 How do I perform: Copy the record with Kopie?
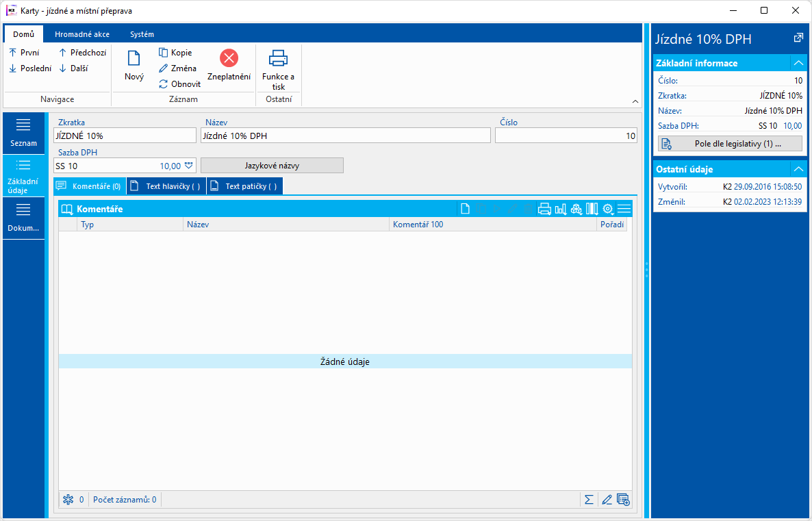(x=175, y=52)
